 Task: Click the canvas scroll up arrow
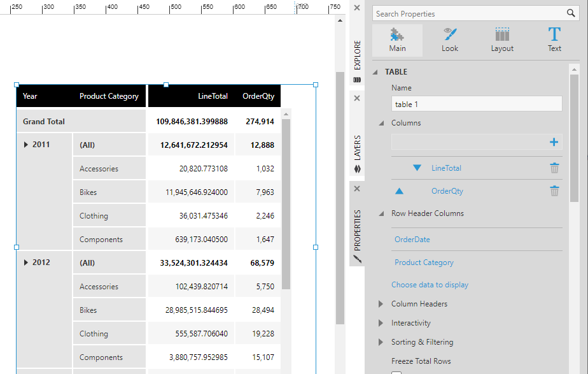point(340,20)
